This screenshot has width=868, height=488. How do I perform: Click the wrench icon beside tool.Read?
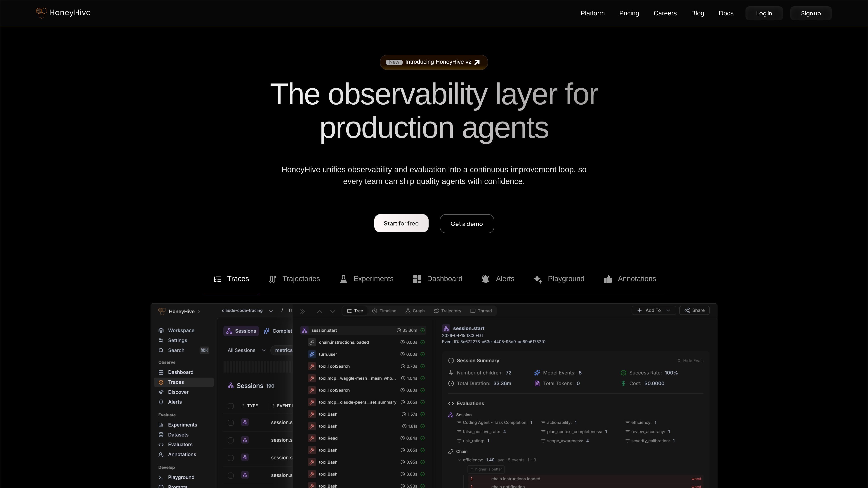pyautogui.click(x=312, y=438)
